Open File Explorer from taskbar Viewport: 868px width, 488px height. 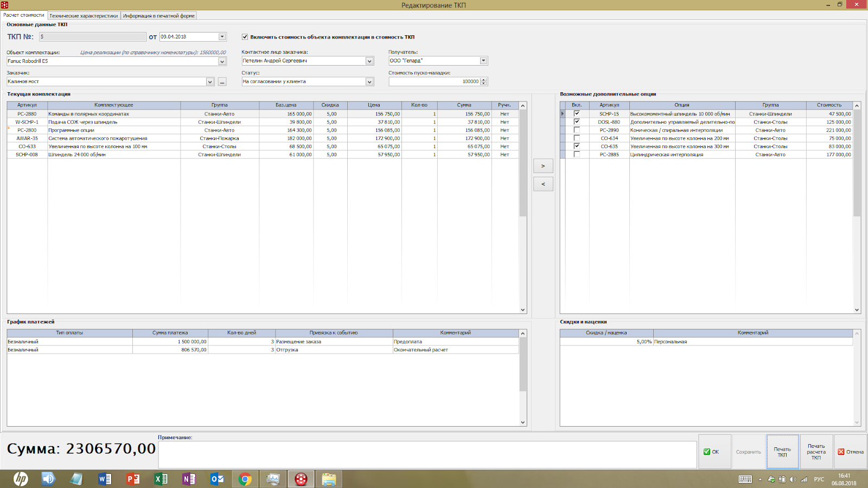[x=329, y=479]
